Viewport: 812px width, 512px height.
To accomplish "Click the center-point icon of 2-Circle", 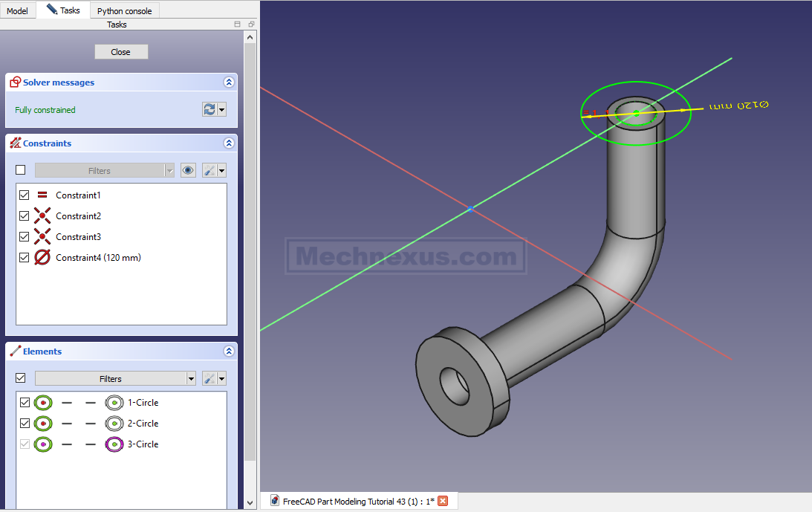I will pos(114,424).
